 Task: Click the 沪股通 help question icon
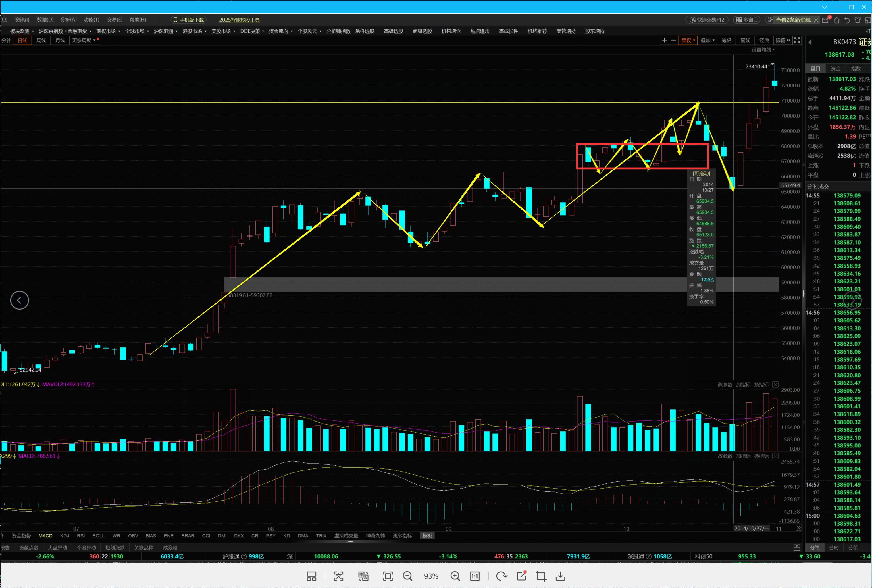[244, 556]
